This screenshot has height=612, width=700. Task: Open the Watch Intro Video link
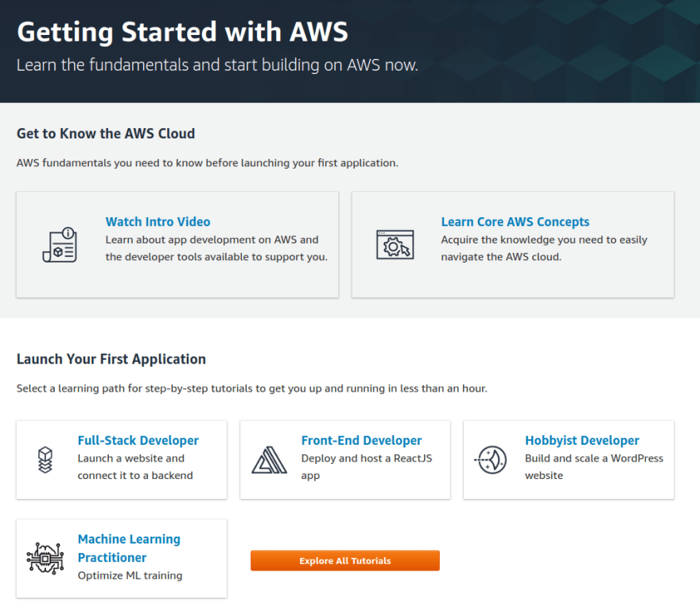point(157,221)
